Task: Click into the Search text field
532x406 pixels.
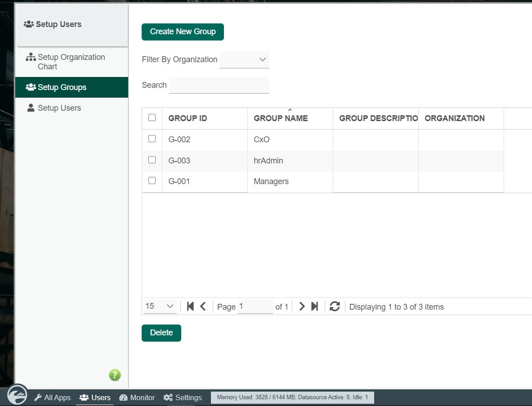Action: pos(219,85)
